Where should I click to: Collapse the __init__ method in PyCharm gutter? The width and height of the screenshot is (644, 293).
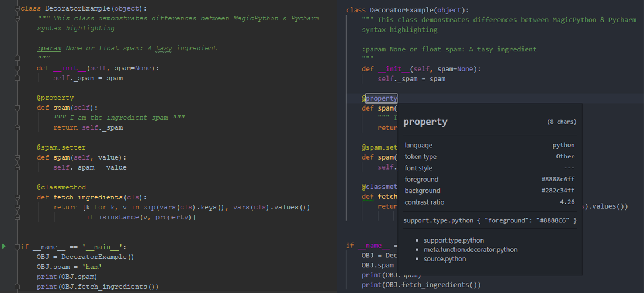pyautogui.click(x=17, y=68)
